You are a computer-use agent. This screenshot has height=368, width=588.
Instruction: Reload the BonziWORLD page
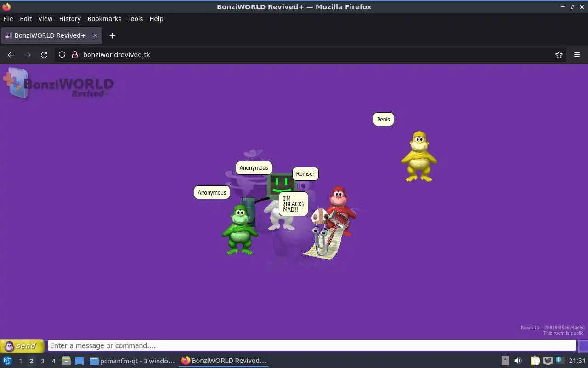coord(44,55)
